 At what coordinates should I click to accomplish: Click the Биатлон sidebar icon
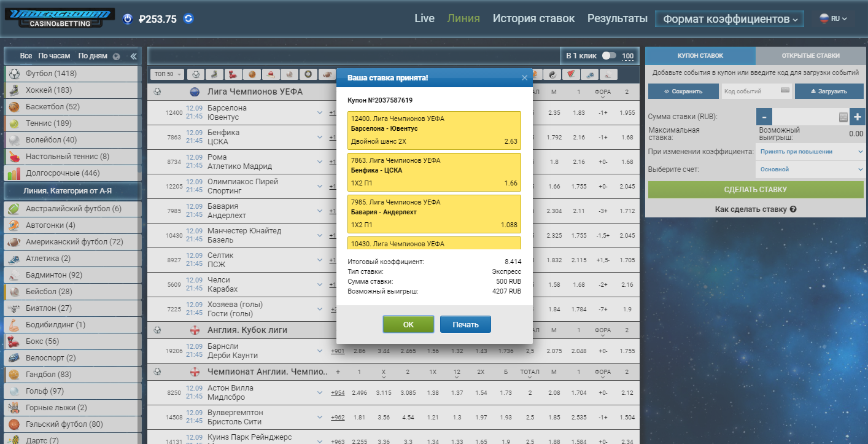click(x=14, y=308)
